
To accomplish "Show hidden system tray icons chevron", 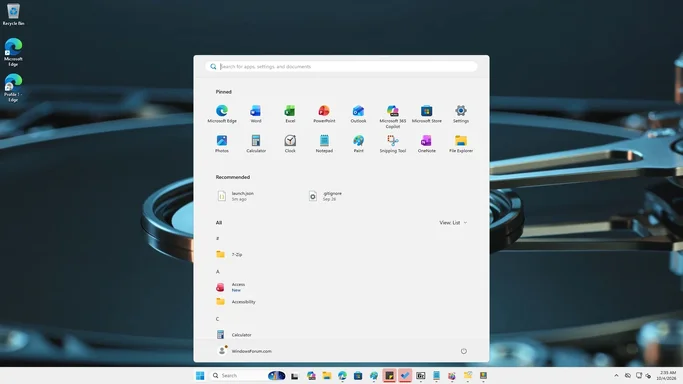I will 616,375.
